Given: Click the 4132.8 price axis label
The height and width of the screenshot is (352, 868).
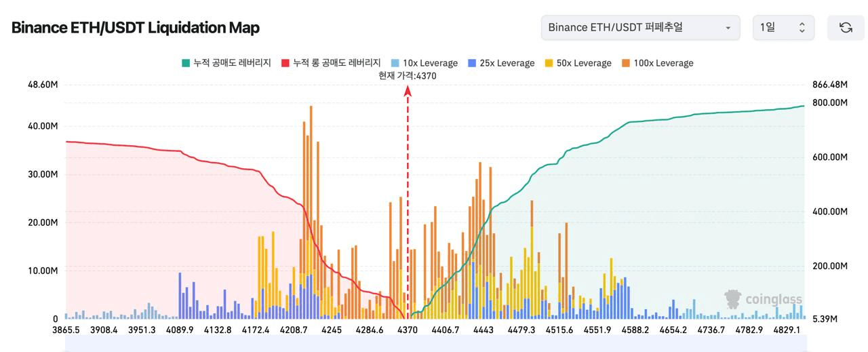Looking at the screenshot, I should pyautogui.click(x=217, y=330).
